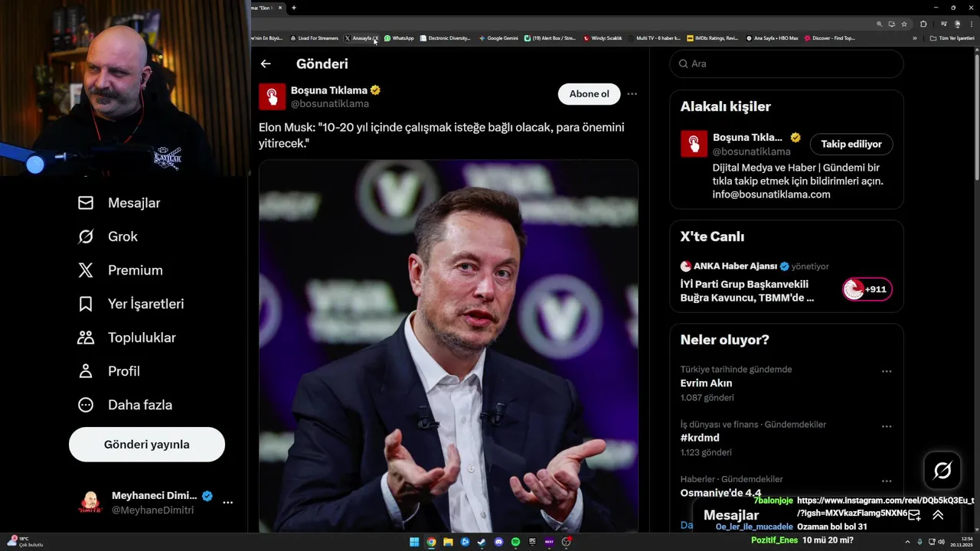Open Discord from taskbar
Viewport: 980px width, 551px height.
[498, 542]
